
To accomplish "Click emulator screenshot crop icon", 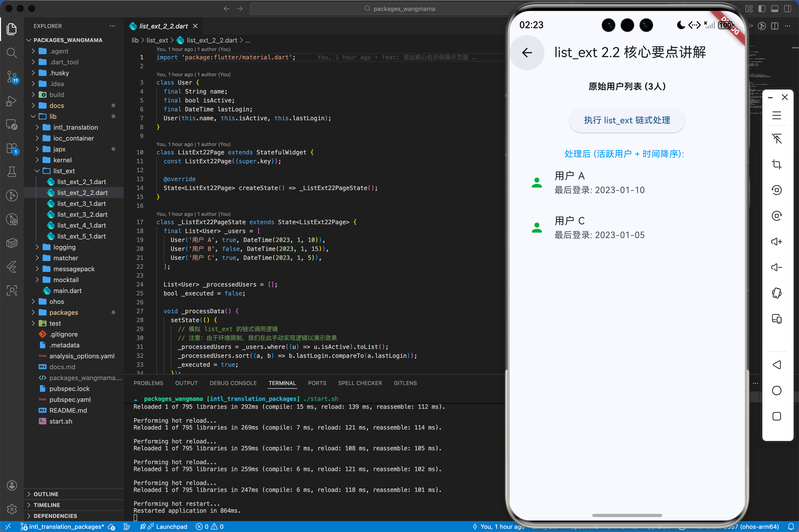I will click(776, 165).
